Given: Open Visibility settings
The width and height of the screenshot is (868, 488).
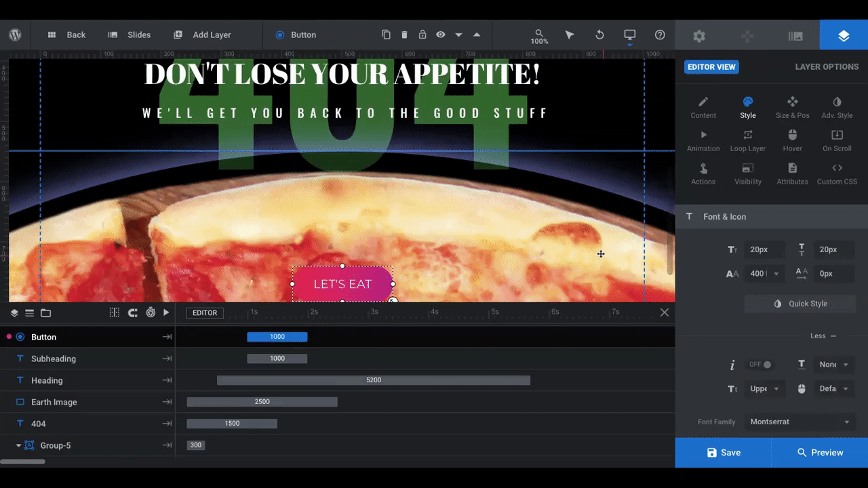Looking at the screenshot, I should (748, 174).
